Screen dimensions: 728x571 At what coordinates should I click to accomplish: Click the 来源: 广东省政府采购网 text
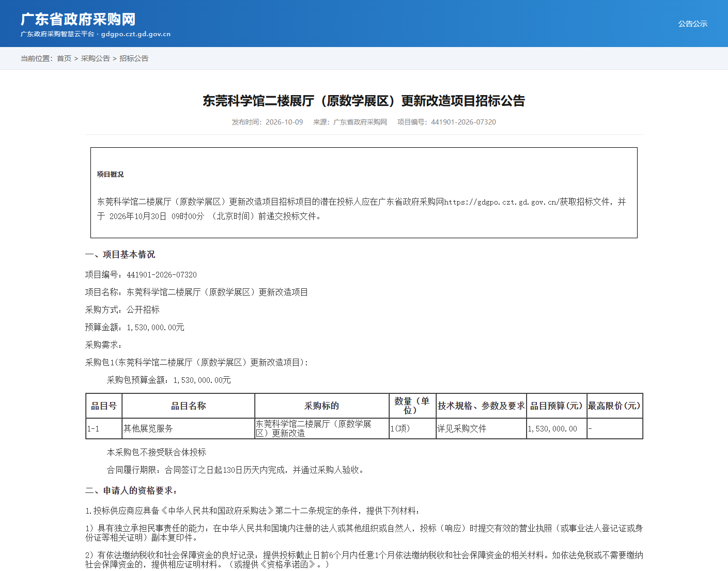pos(350,122)
